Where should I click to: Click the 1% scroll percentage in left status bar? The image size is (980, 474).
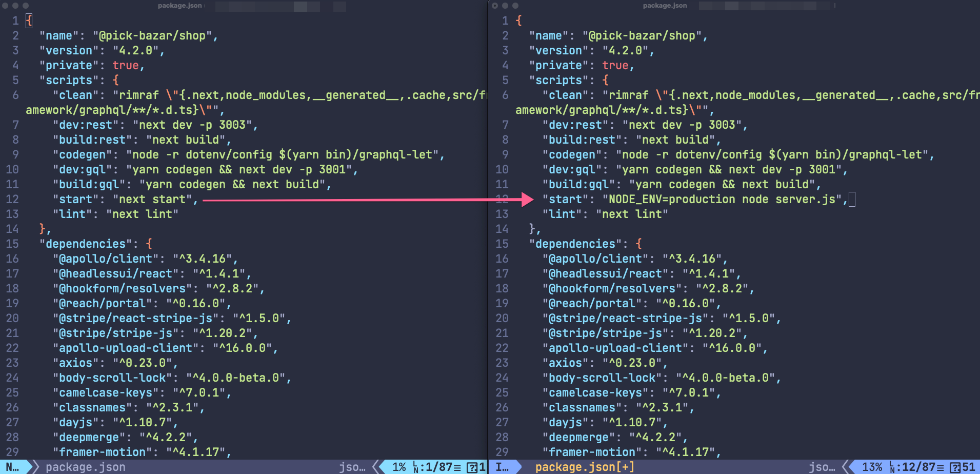point(399,467)
